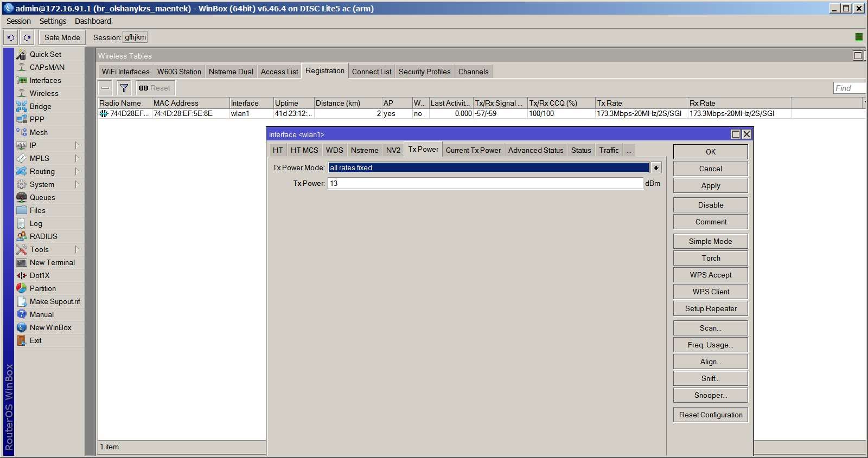Viewport: 868px width, 458px height.
Task: Open RADIUS in the sidebar
Action: coord(43,236)
